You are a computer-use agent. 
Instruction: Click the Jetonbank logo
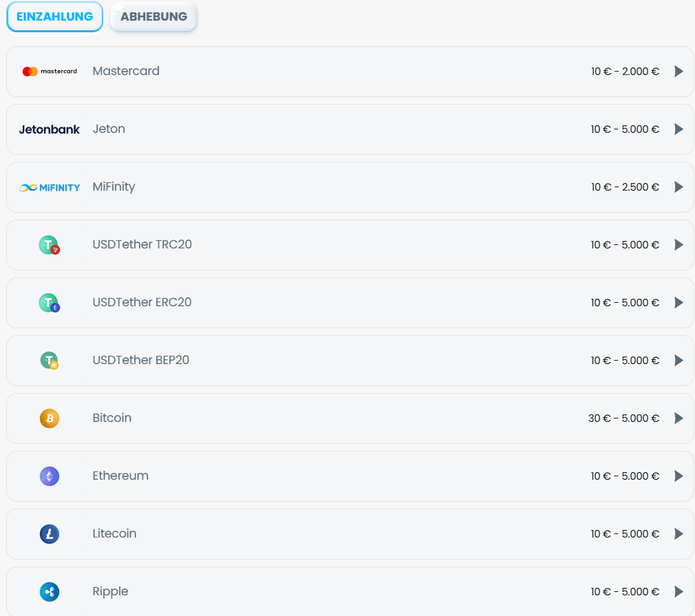pyautogui.click(x=49, y=129)
